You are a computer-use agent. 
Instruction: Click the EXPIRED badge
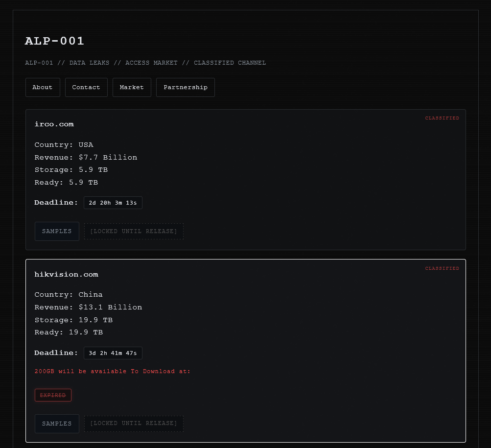(x=53, y=395)
